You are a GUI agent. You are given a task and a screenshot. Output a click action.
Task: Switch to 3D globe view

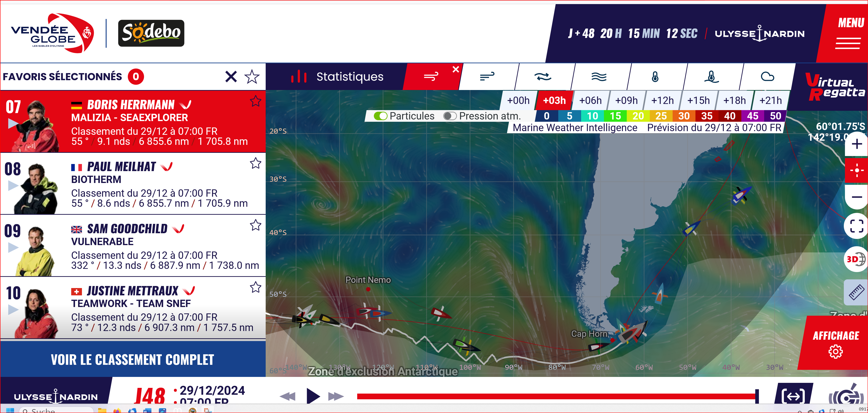pyautogui.click(x=856, y=259)
